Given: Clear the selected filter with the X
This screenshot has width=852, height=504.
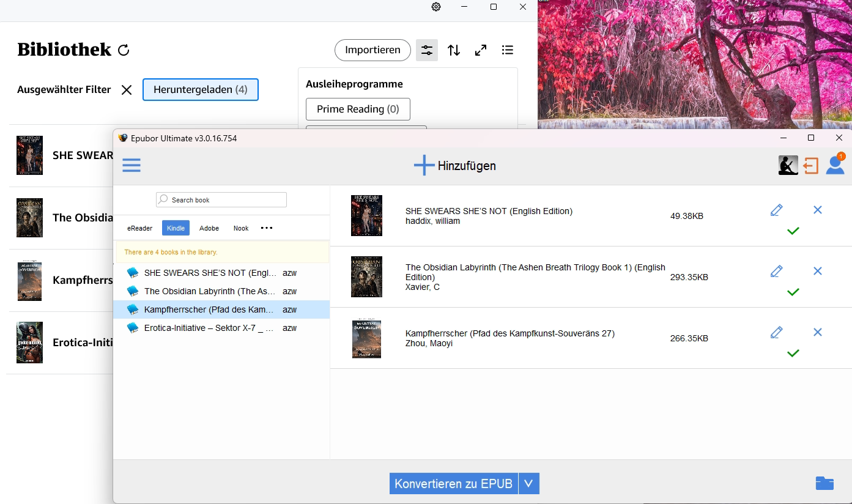Looking at the screenshot, I should 127,90.
